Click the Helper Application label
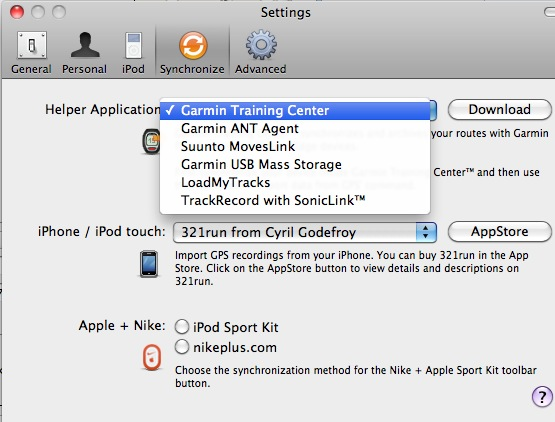 pos(102,109)
